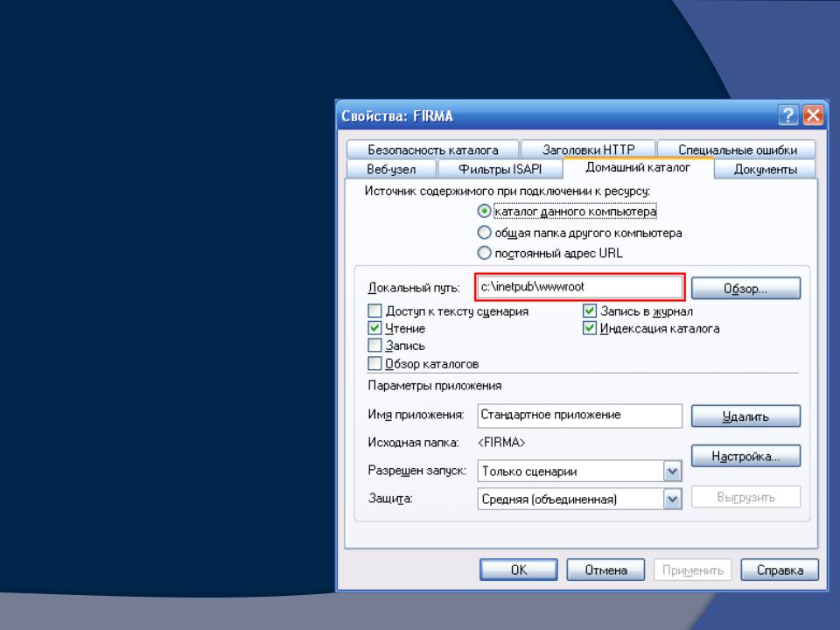Screen dimensions: 840x630
Task: Select the Домашний каталог tab
Action: 638,168
